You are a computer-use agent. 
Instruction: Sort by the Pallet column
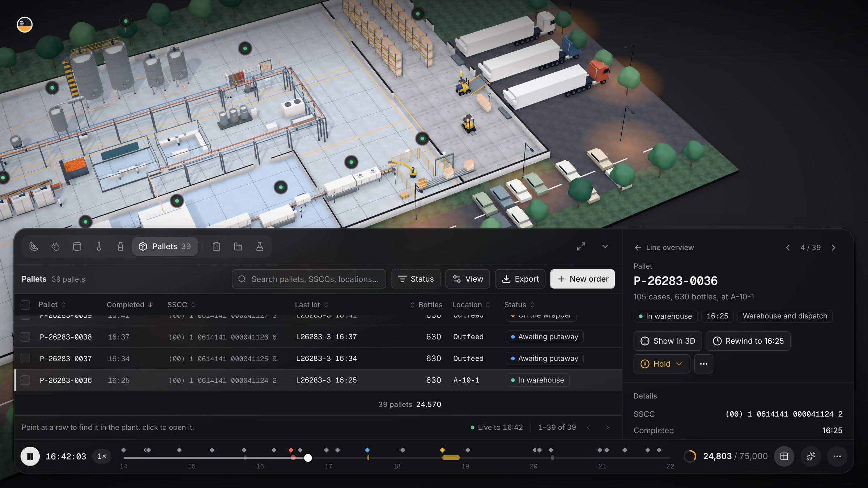[x=52, y=305]
